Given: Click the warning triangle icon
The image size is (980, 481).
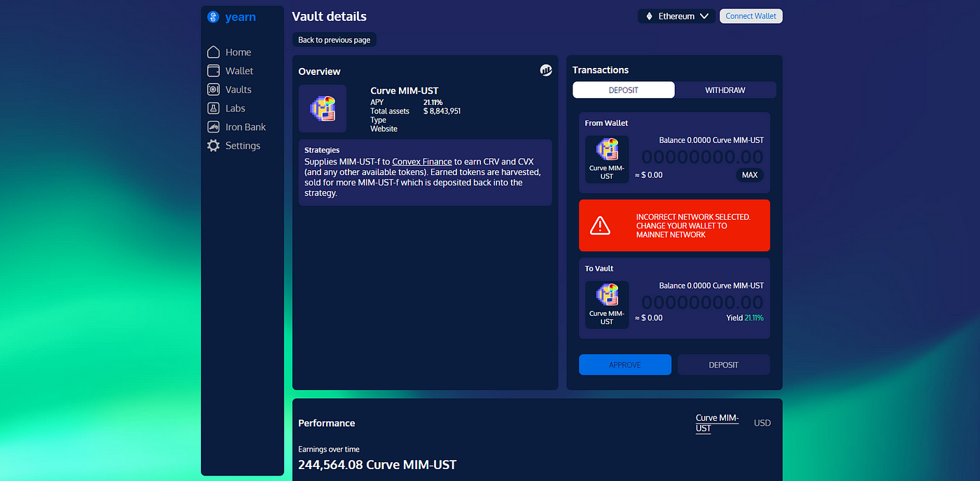Looking at the screenshot, I should [600, 225].
